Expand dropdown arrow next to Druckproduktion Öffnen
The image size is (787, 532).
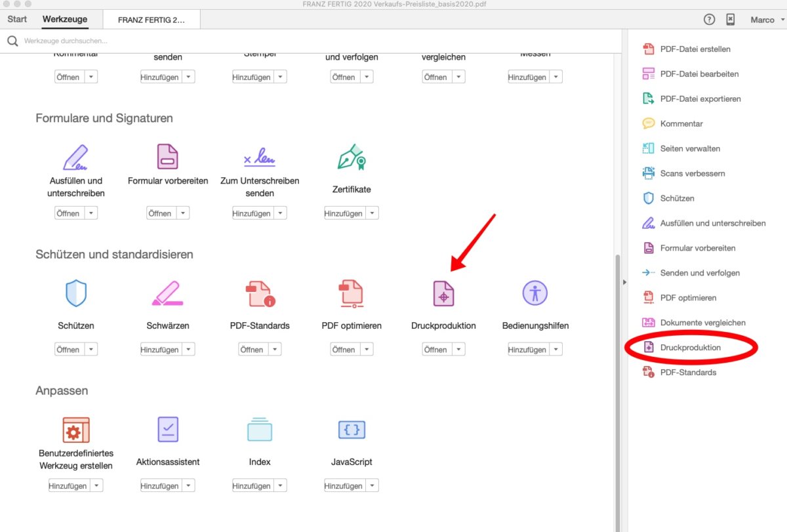[x=459, y=350]
